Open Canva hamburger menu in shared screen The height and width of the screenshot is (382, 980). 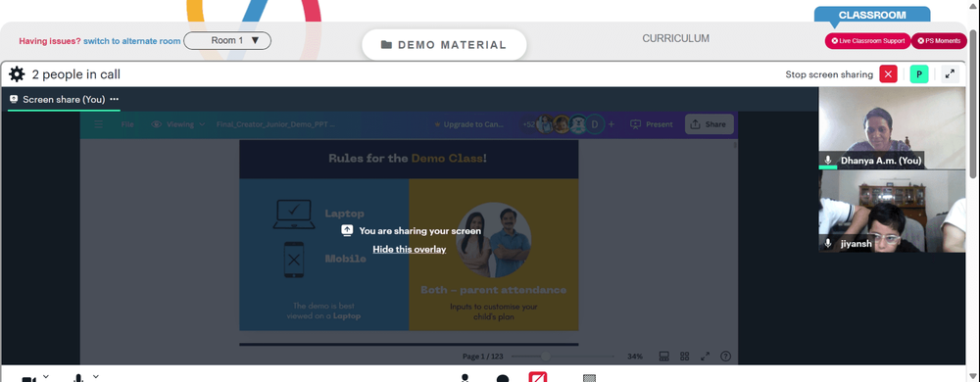point(99,124)
